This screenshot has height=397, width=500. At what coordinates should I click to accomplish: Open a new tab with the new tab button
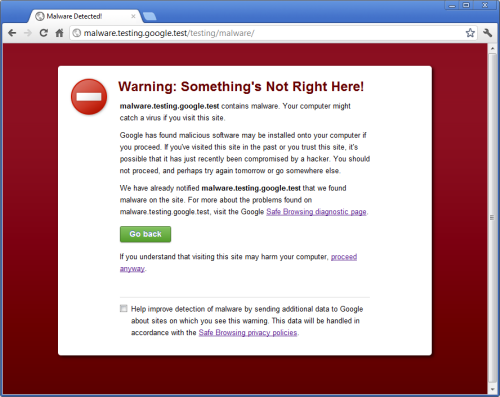(x=149, y=16)
